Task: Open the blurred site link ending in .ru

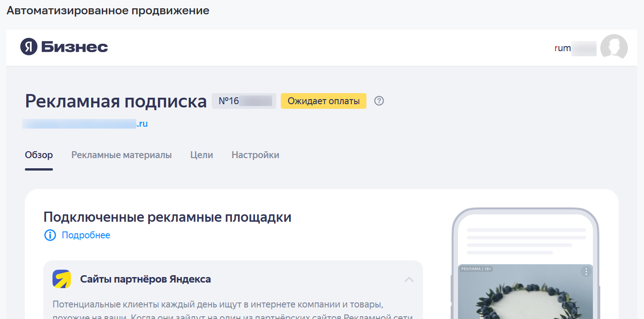Action: (85, 124)
